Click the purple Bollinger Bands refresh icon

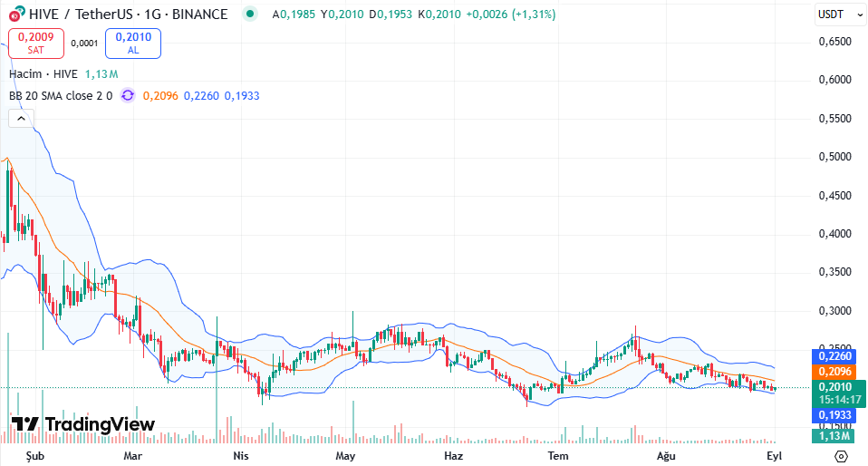(128, 96)
